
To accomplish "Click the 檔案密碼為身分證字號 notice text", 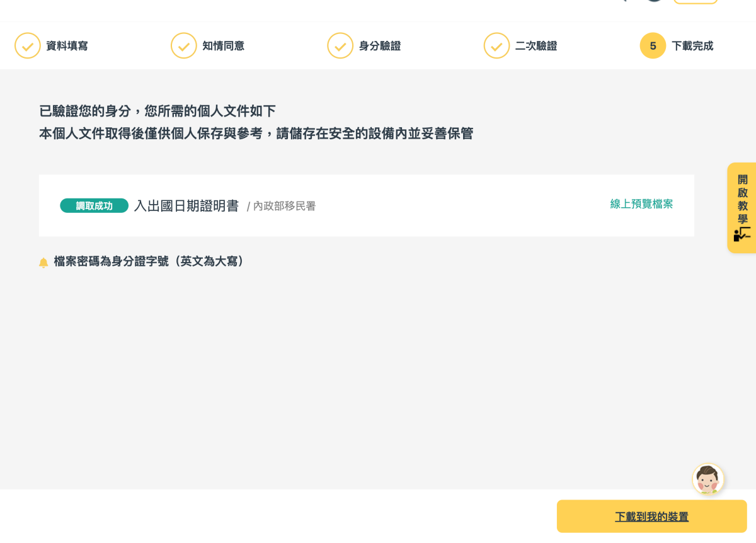I will click(x=150, y=261).
